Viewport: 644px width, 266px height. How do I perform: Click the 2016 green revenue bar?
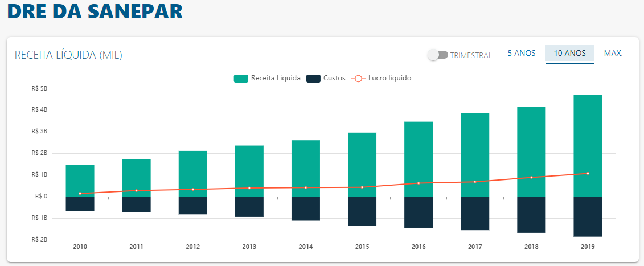click(419, 159)
